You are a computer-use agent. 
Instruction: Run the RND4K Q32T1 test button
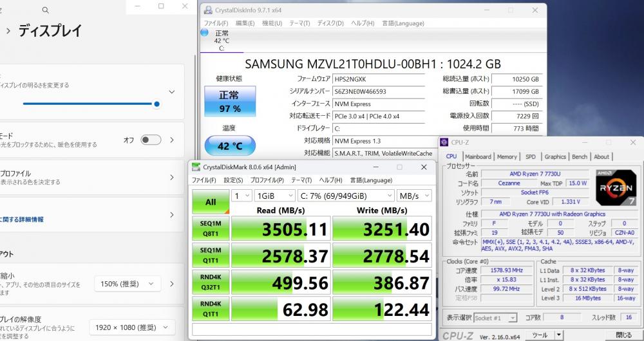[x=211, y=282]
